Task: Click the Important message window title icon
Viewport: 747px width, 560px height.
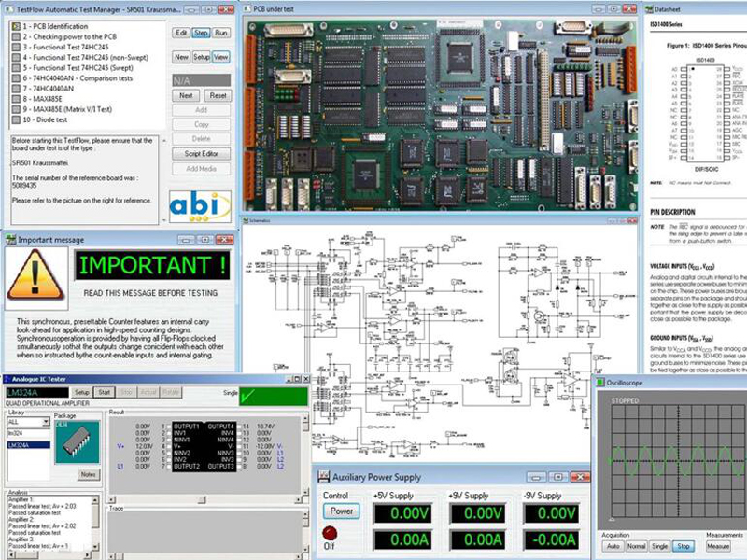Action: tap(10, 240)
